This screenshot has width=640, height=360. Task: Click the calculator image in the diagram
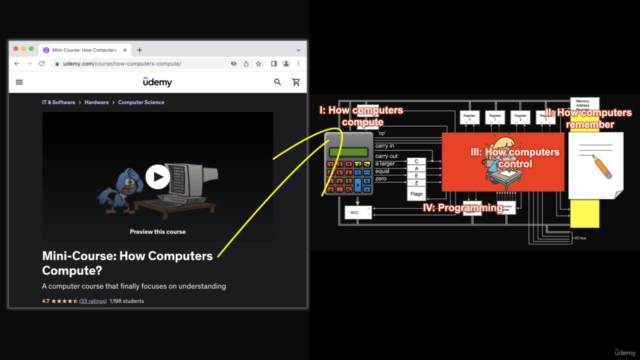coord(349,163)
